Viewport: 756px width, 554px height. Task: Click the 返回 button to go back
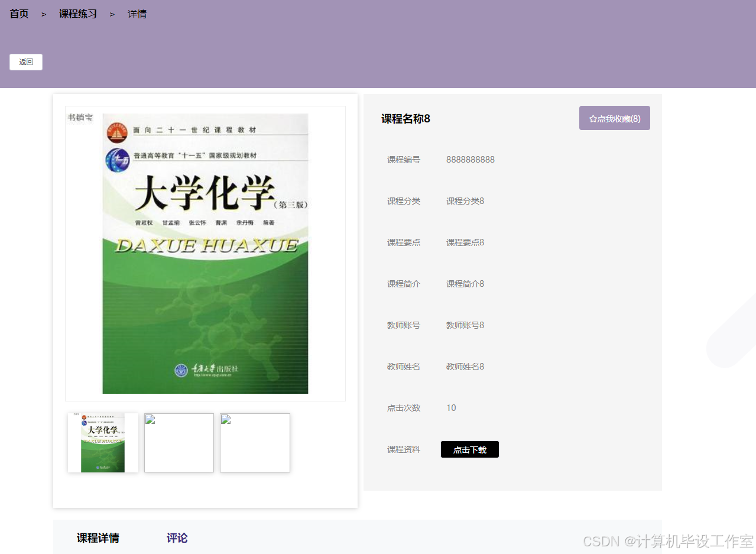click(25, 61)
